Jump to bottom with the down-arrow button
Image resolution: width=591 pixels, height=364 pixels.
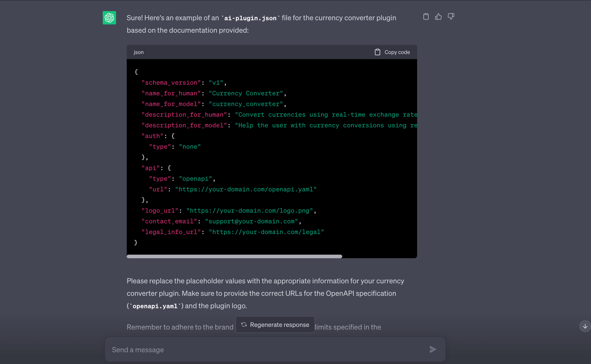[x=585, y=326]
